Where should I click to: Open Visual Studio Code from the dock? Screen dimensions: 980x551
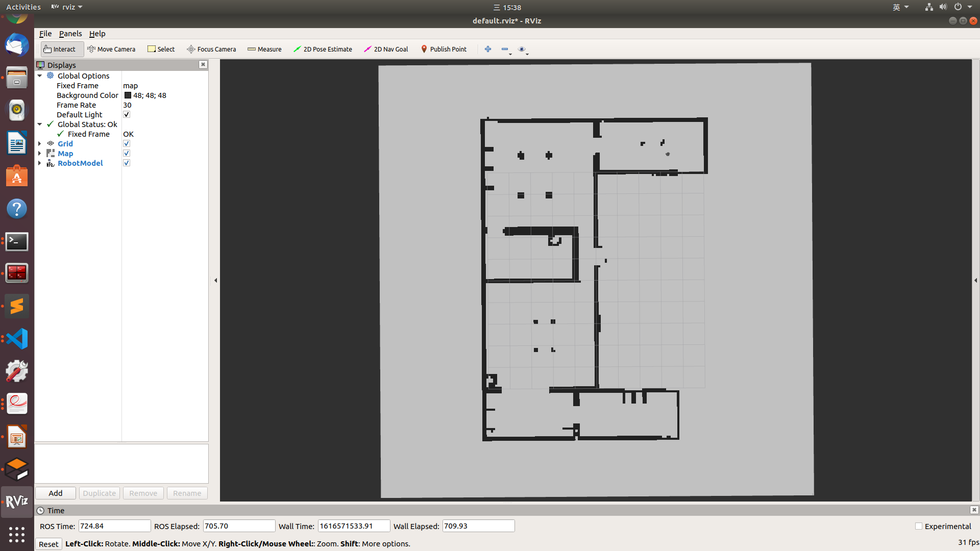pos(17,339)
